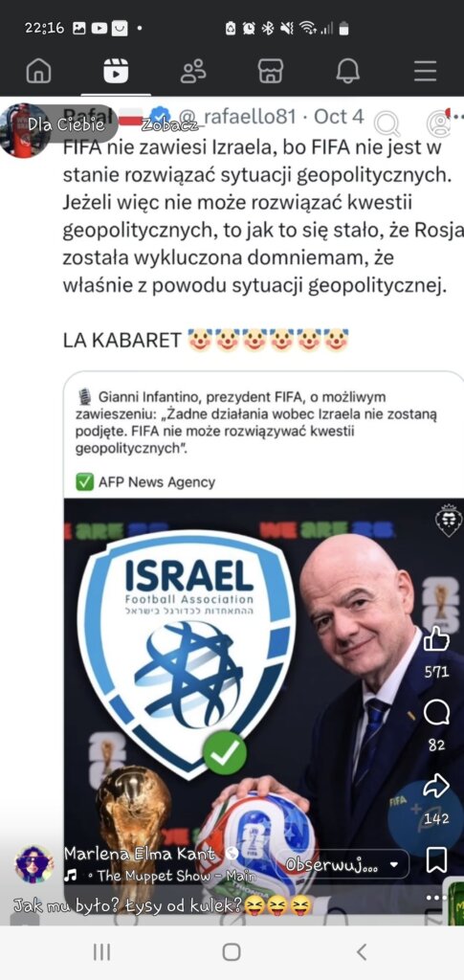The height and width of the screenshot is (980, 464).
Task: Open comments on the reel
Action: [x=436, y=712]
